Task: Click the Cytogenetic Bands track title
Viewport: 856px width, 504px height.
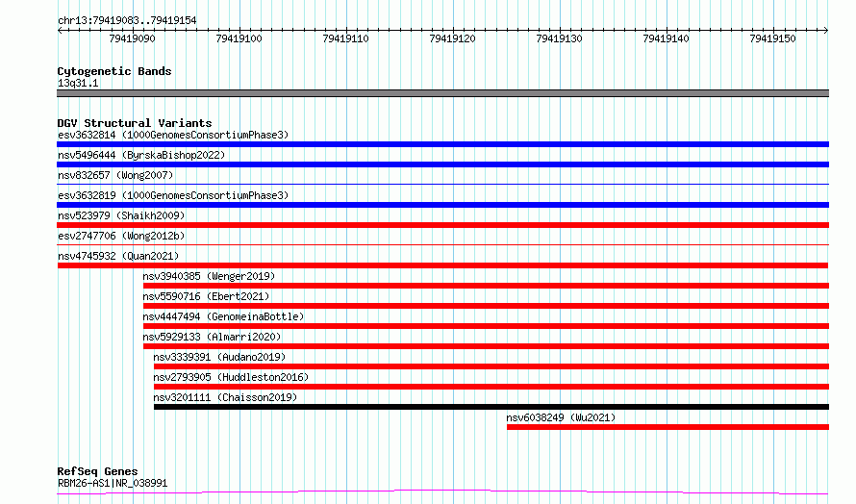Action: click(114, 71)
